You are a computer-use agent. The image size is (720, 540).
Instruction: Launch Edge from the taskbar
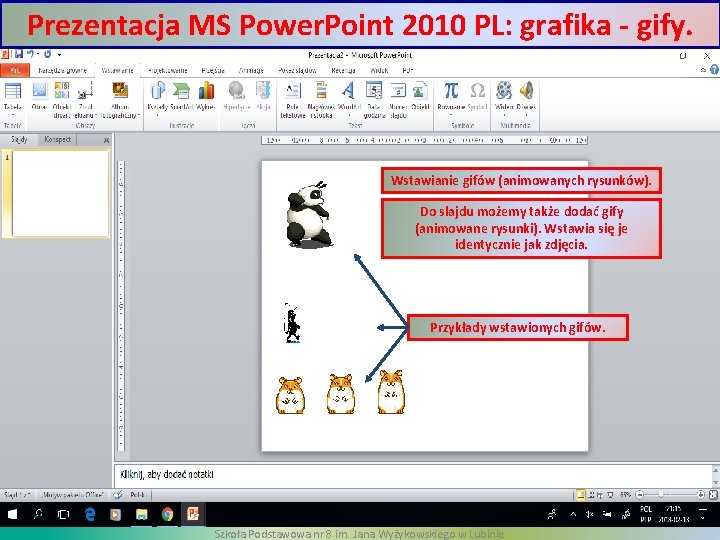90,514
